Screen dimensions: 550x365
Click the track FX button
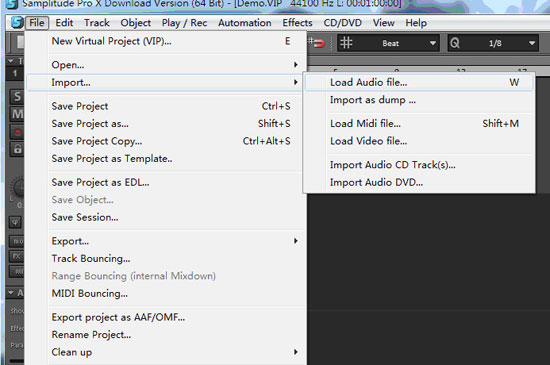(x=16, y=256)
